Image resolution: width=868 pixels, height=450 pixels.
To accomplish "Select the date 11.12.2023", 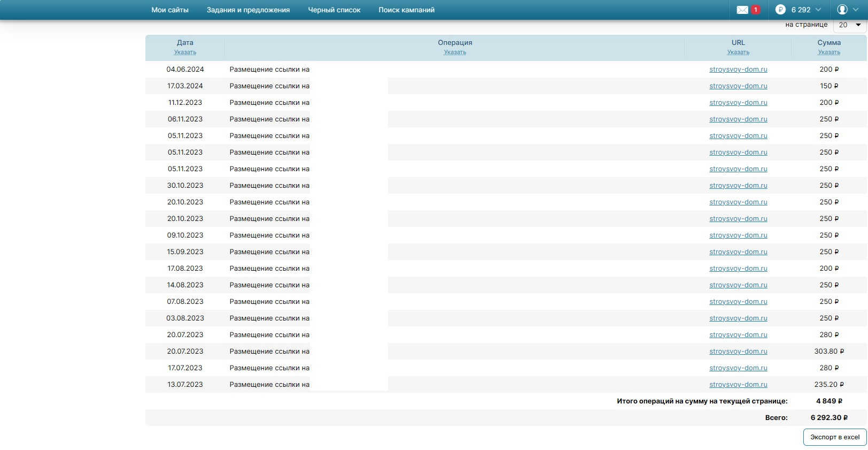I will (185, 103).
